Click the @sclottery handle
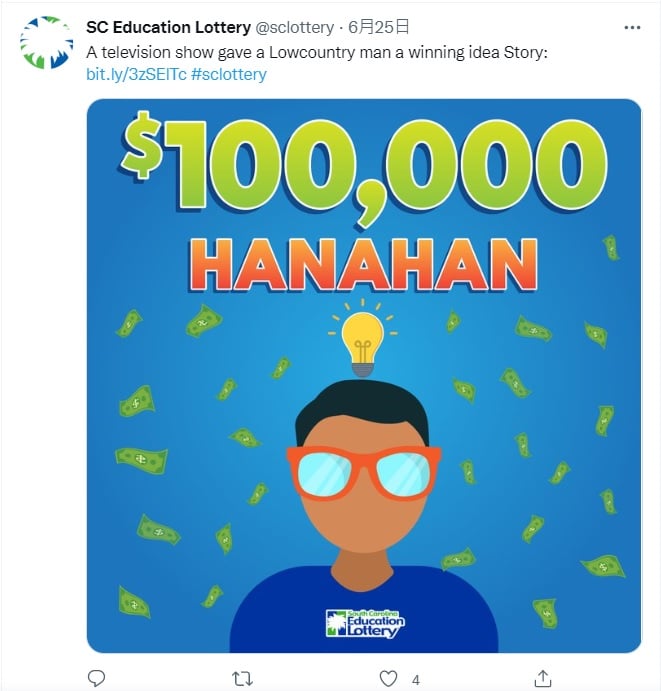 pos(287,27)
